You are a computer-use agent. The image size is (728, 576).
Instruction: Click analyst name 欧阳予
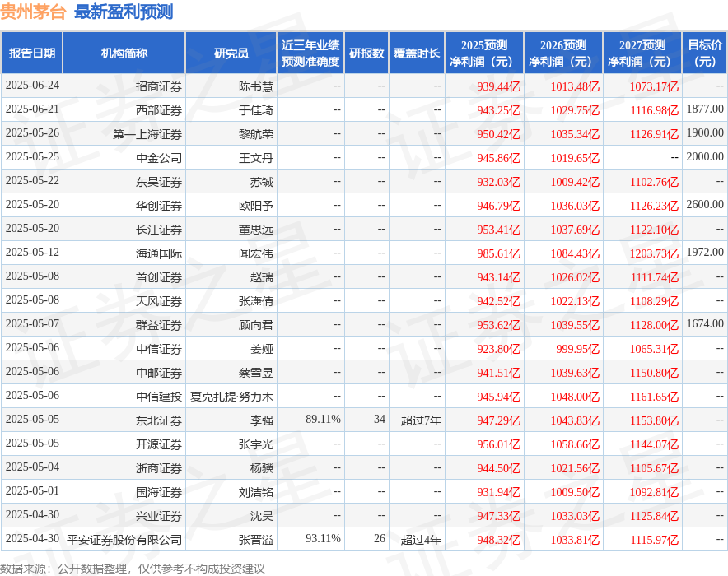(x=256, y=206)
